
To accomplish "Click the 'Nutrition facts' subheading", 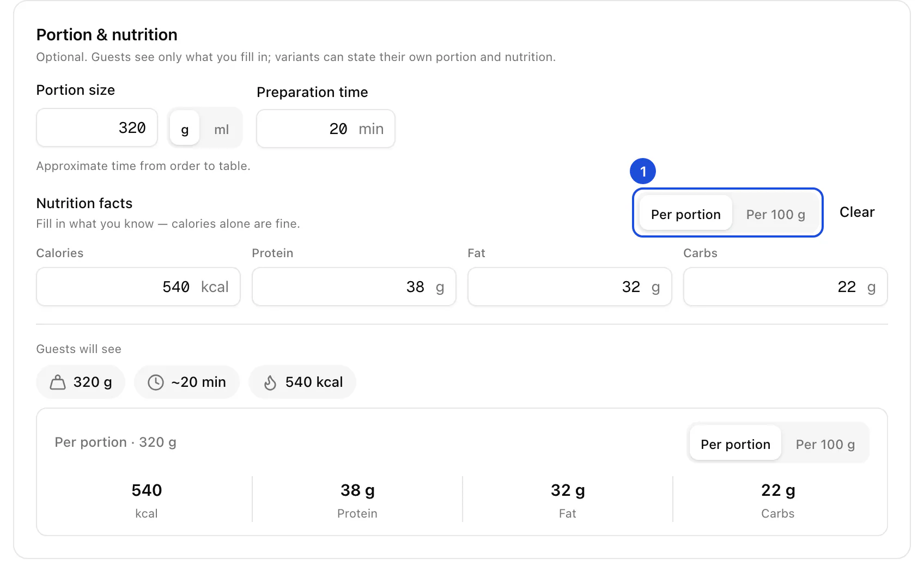I will pos(84,203).
